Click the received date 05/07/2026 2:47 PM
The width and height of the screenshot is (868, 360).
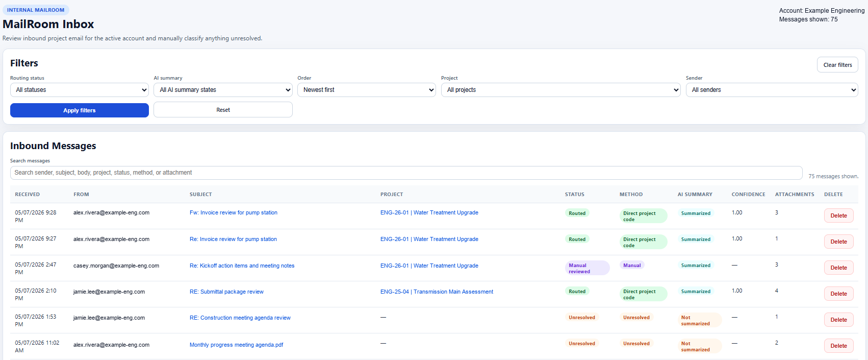click(x=36, y=268)
